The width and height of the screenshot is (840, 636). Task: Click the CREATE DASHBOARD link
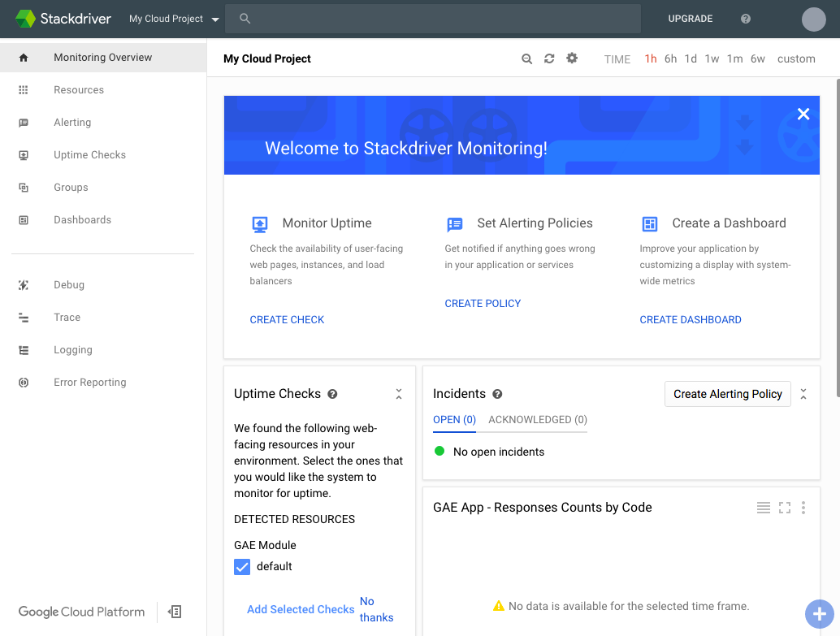690,320
